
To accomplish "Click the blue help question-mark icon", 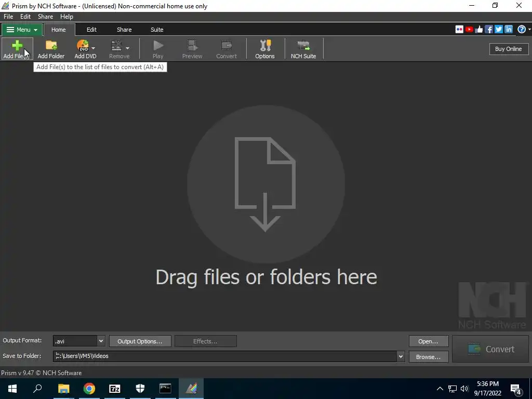I will click(522, 30).
